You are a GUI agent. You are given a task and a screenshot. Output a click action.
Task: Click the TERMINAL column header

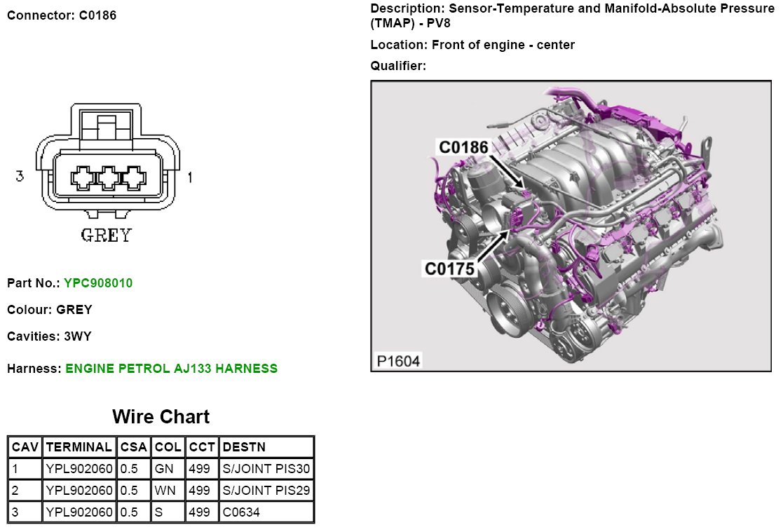point(79,447)
